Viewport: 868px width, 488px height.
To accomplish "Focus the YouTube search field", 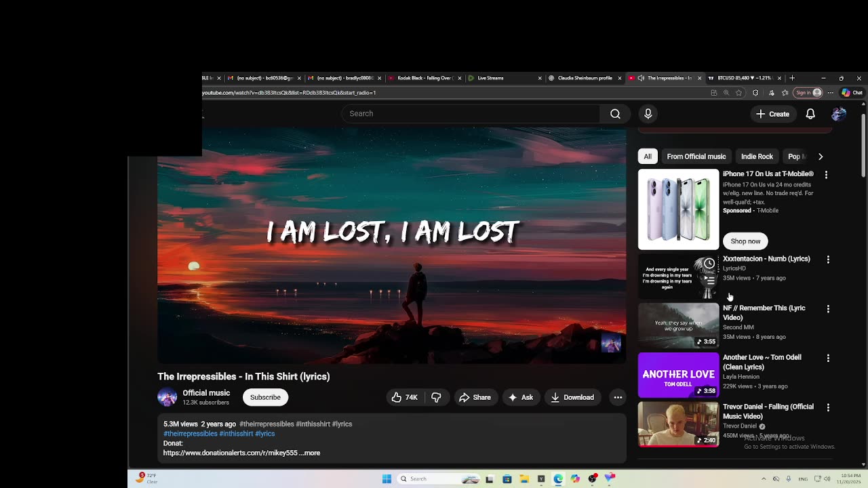I will (471, 114).
